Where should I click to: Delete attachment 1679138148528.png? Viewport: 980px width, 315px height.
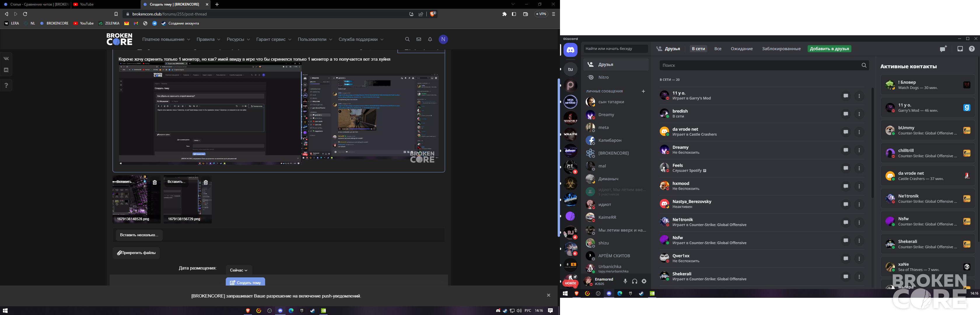pyautogui.click(x=155, y=182)
